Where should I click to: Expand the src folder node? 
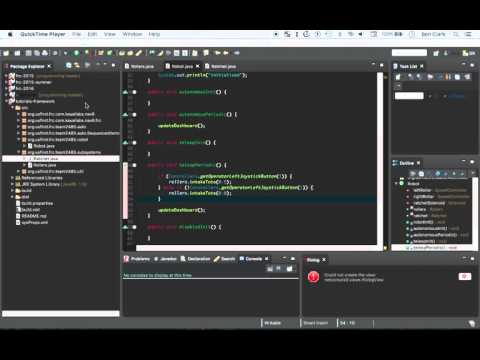tap(13, 108)
